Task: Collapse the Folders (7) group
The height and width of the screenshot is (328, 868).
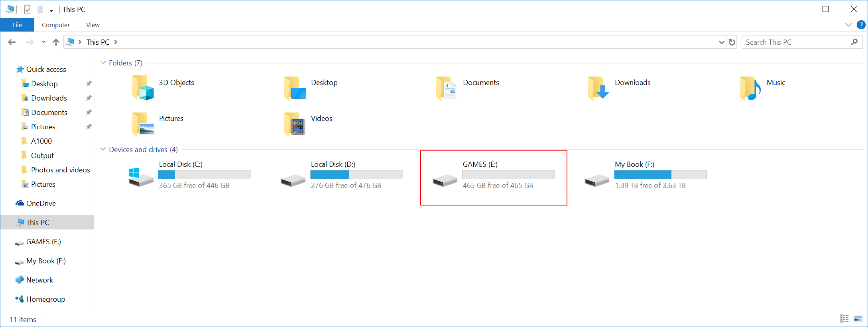Action: (103, 63)
